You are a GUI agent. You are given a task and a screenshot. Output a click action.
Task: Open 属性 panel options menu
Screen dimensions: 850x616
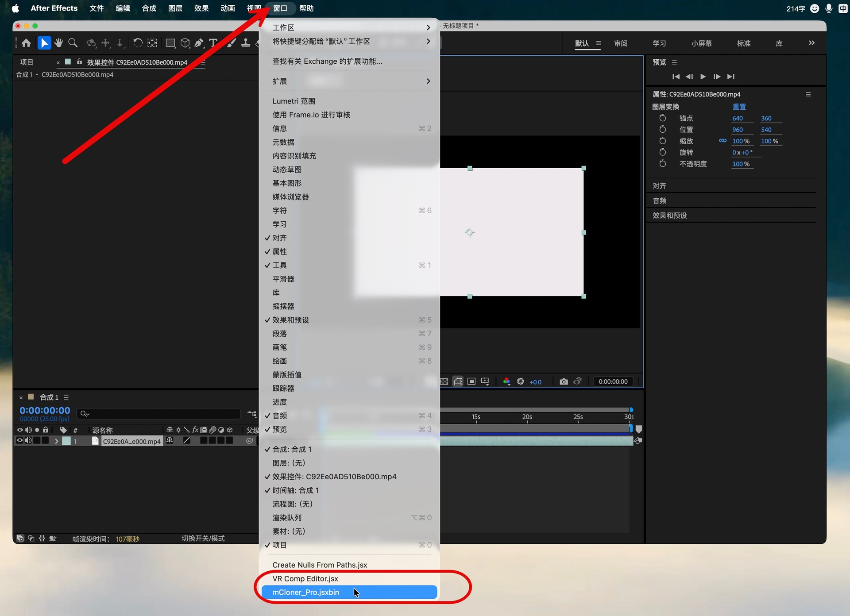point(808,94)
